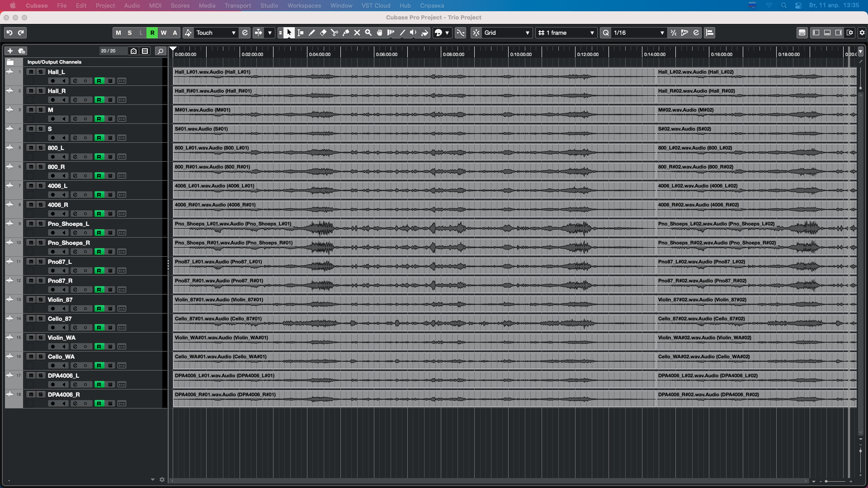The width and height of the screenshot is (868, 488).
Task: Solo the Pno_Shoeps_L track
Action: [x=41, y=224]
